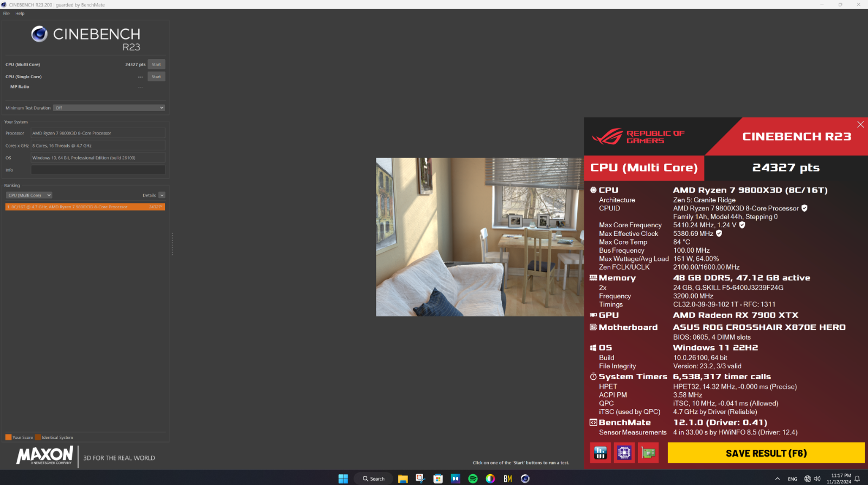The height and width of the screenshot is (485, 868).
Task: Open Spotify from taskbar
Action: coord(473,478)
